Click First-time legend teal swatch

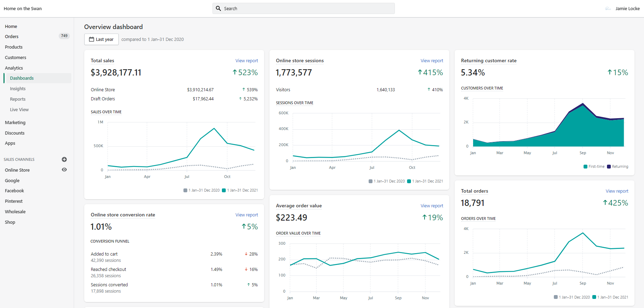(585, 166)
